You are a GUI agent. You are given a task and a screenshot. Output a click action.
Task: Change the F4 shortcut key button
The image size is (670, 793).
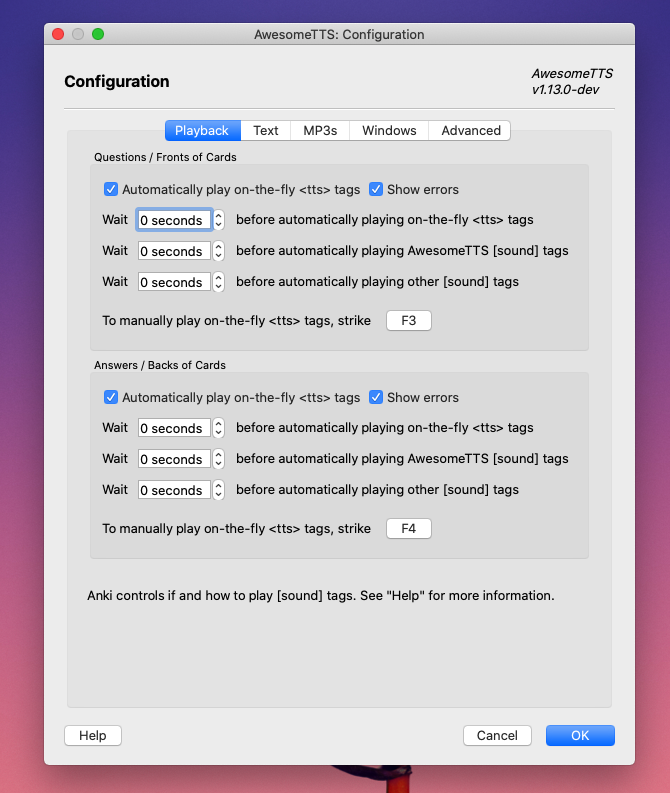click(x=409, y=528)
